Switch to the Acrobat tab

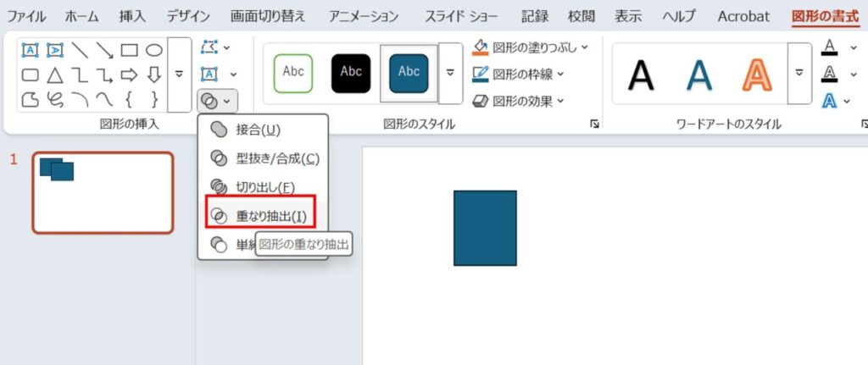(744, 17)
